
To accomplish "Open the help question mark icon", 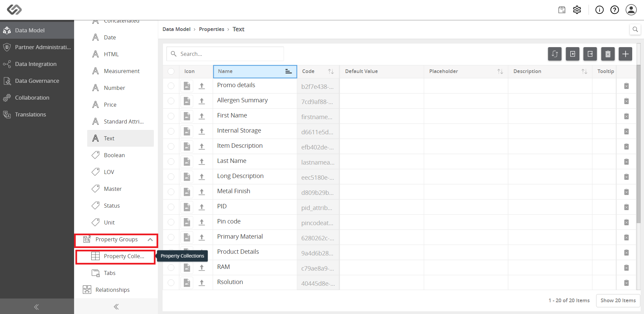I will (x=615, y=10).
